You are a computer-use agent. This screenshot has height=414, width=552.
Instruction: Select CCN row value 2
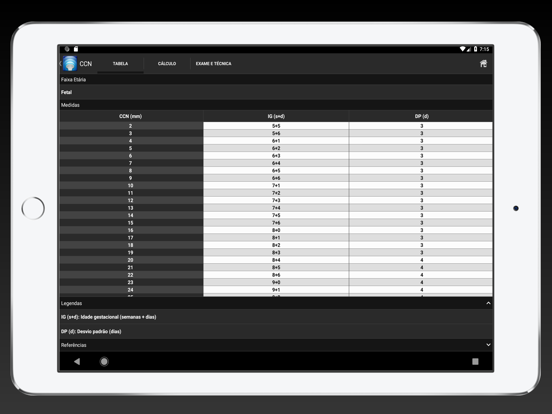pos(131,126)
